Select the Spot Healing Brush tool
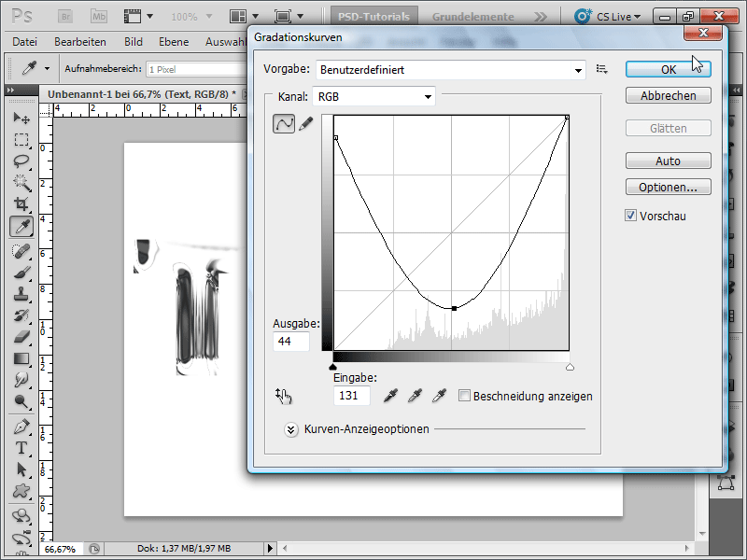 point(21,250)
